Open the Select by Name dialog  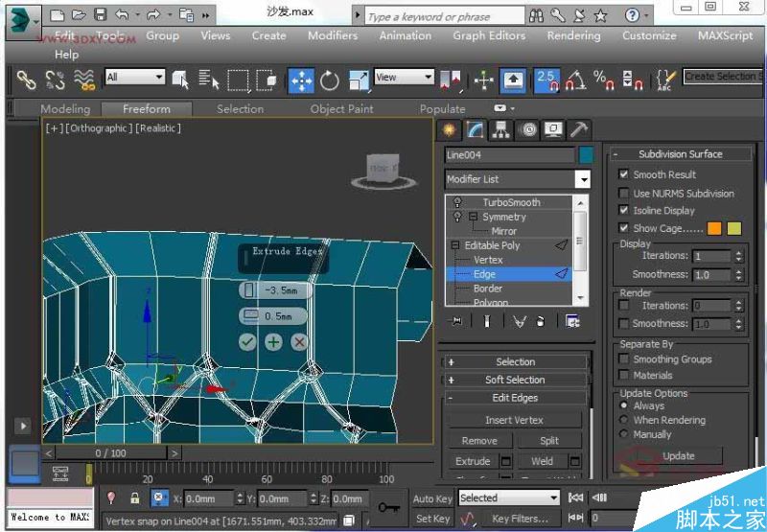pyautogui.click(x=209, y=80)
